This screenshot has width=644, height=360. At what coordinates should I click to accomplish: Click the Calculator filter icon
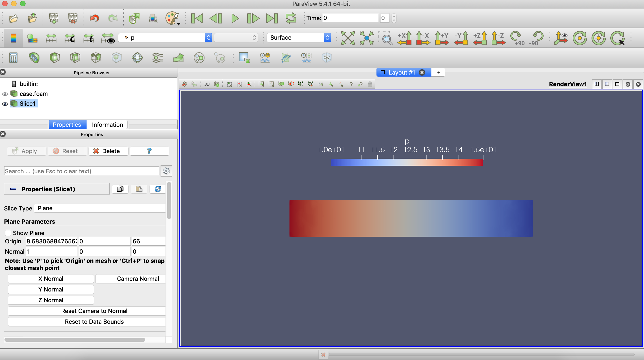click(x=13, y=58)
